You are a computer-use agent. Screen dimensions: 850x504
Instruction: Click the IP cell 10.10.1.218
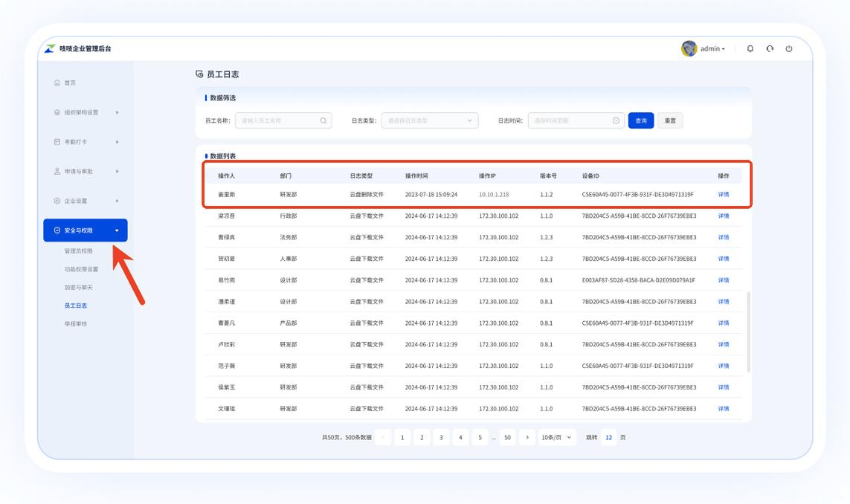coord(494,195)
